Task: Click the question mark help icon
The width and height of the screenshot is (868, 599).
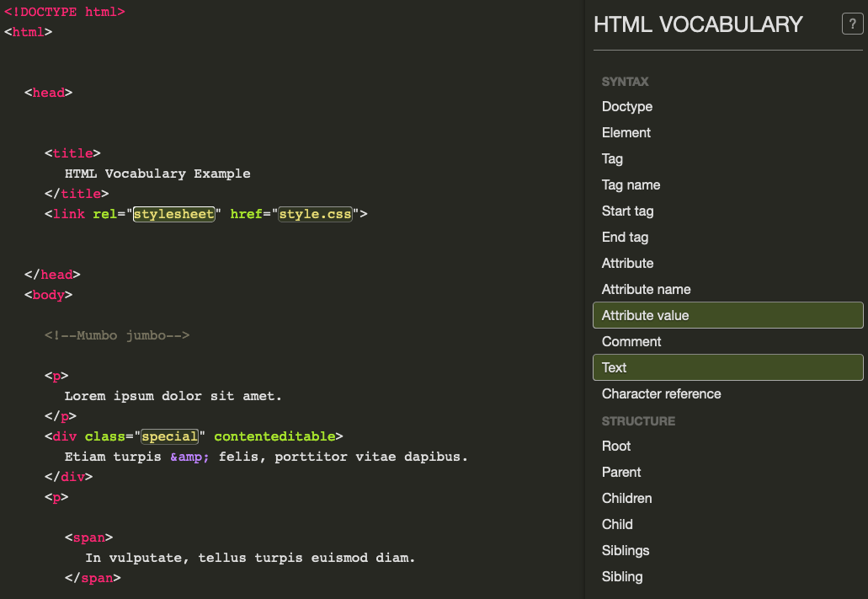Action: pos(852,25)
